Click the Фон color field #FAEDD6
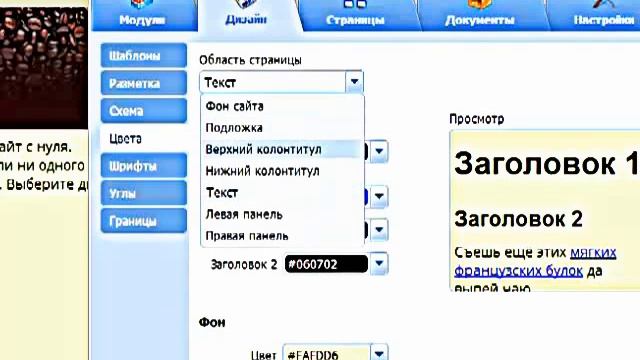The height and width of the screenshot is (360, 640). click(326, 354)
